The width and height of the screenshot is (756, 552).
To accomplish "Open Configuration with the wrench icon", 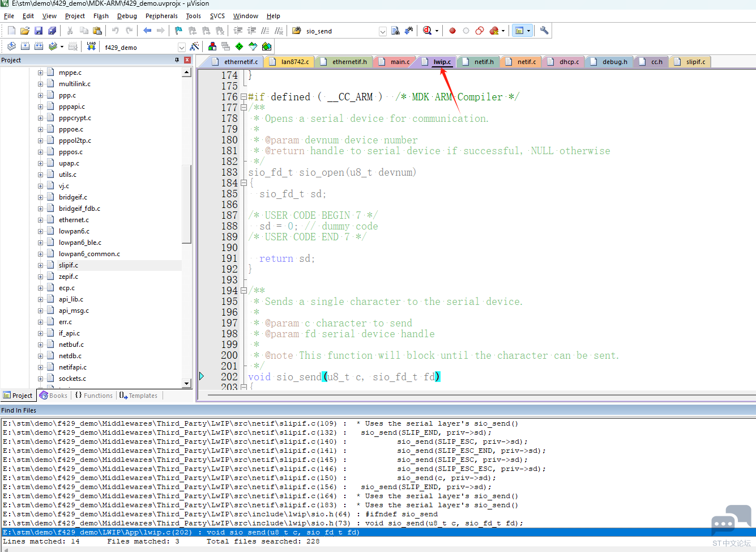I will tap(544, 31).
